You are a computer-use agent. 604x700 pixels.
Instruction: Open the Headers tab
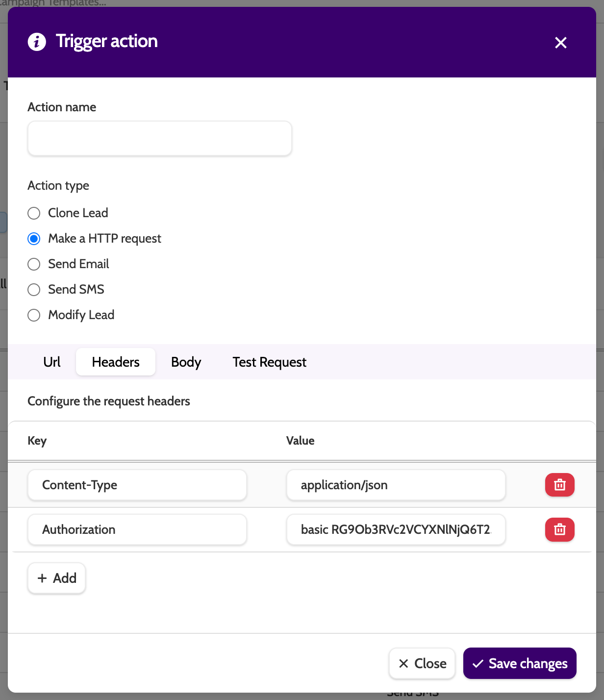coord(116,362)
